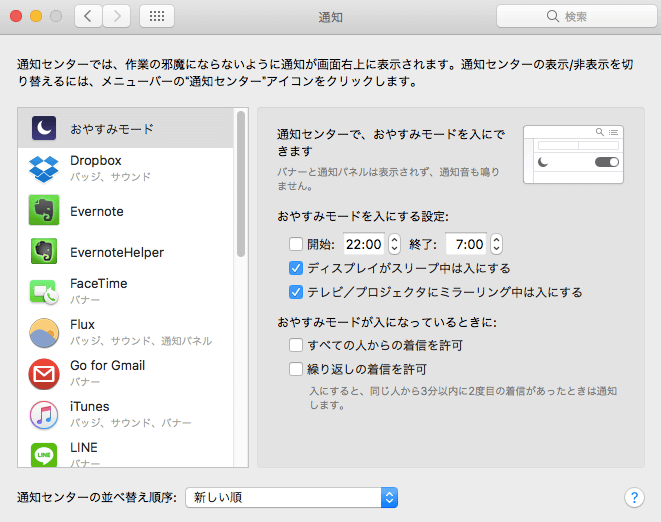Click the Evernote elephant icon

click(44, 210)
